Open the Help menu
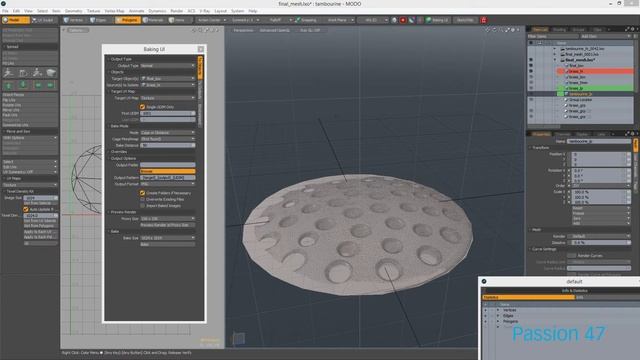The height and width of the screenshot is (360, 640). coord(253,11)
